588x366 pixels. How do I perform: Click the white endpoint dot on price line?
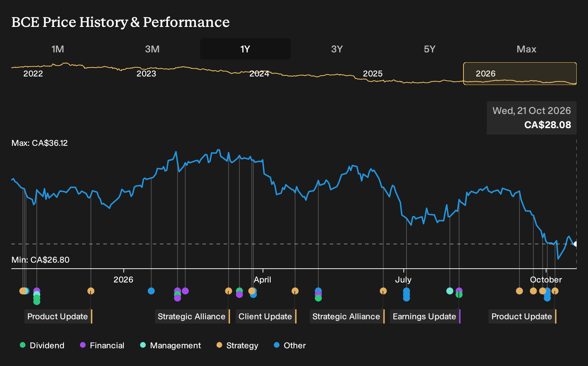click(576, 244)
